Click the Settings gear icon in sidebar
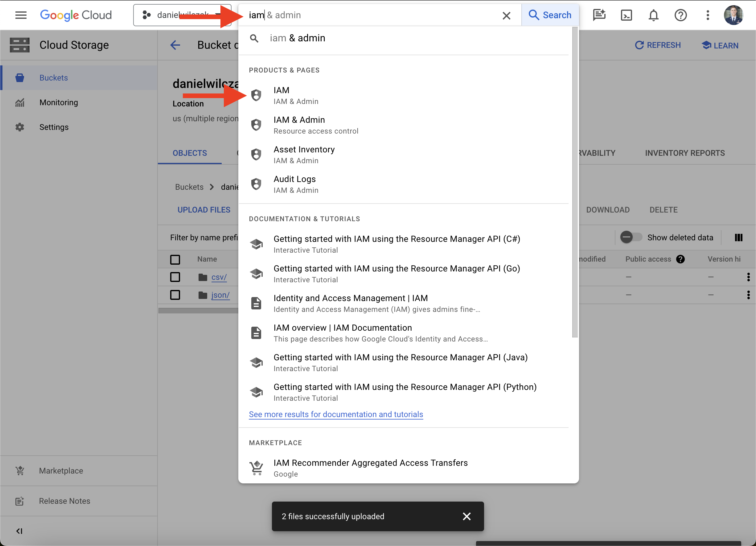 point(20,127)
